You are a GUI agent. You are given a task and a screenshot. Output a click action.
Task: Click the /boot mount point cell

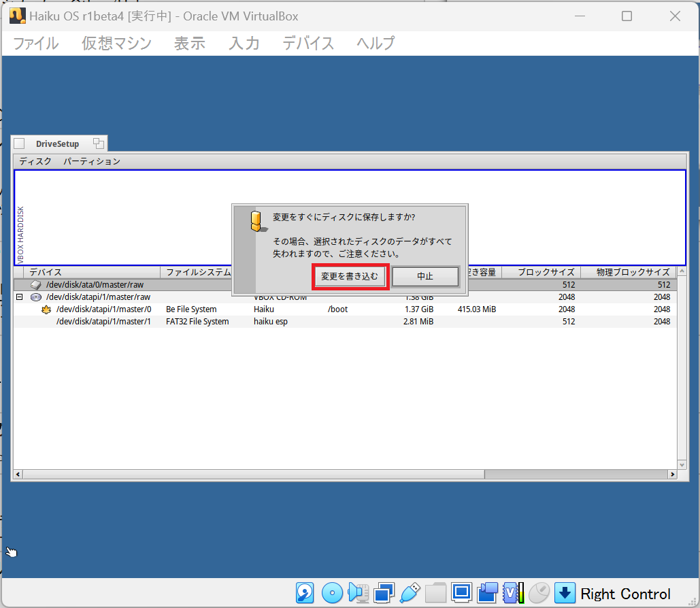337,309
